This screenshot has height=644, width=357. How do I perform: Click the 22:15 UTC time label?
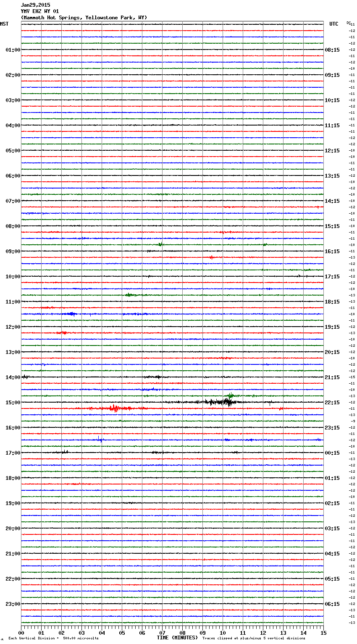coord(332,403)
